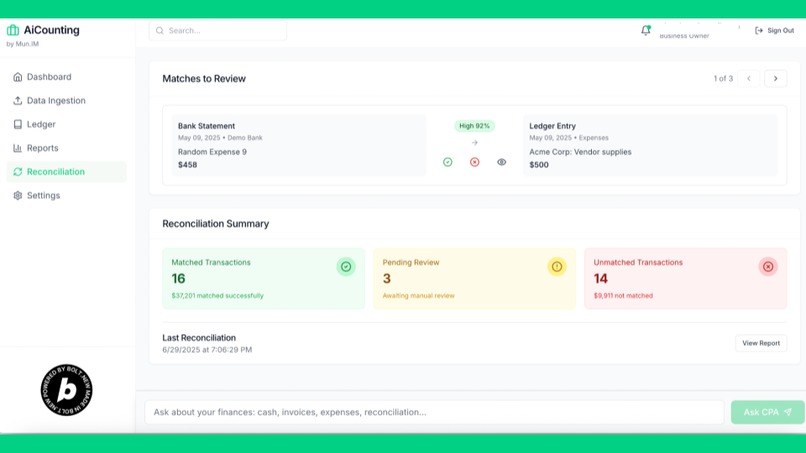Click the Data Ingestion upload icon
Image resolution: width=806 pixels, height=453 pixels.
[17, 101]
